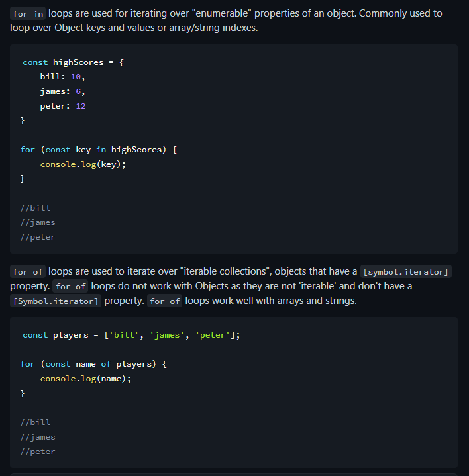The width and height of the screenshot is (469, 476).
Task: Click the players array declaration line
Action: click(x=131, y=335)
